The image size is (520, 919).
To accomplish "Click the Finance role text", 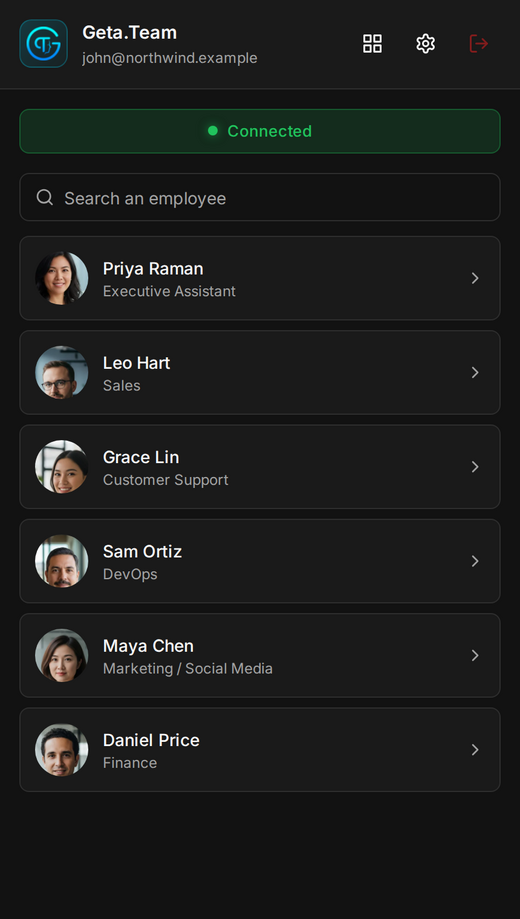I will pos(130,763).
